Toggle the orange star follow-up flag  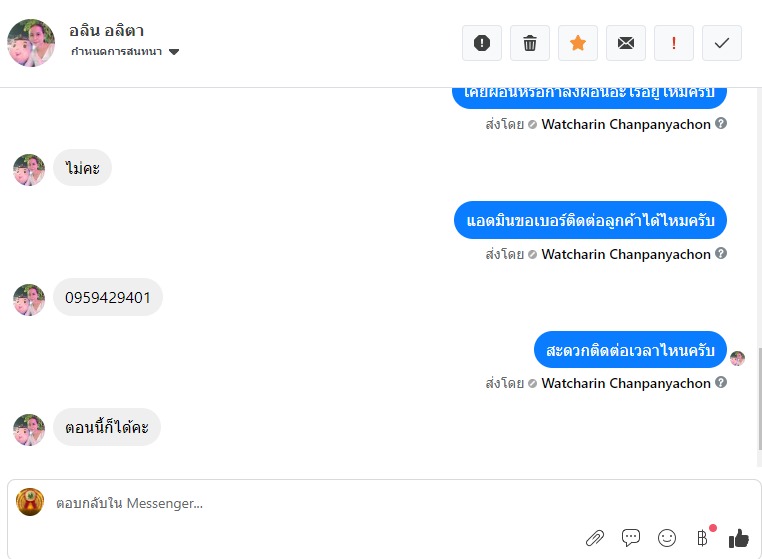[578, 43]
